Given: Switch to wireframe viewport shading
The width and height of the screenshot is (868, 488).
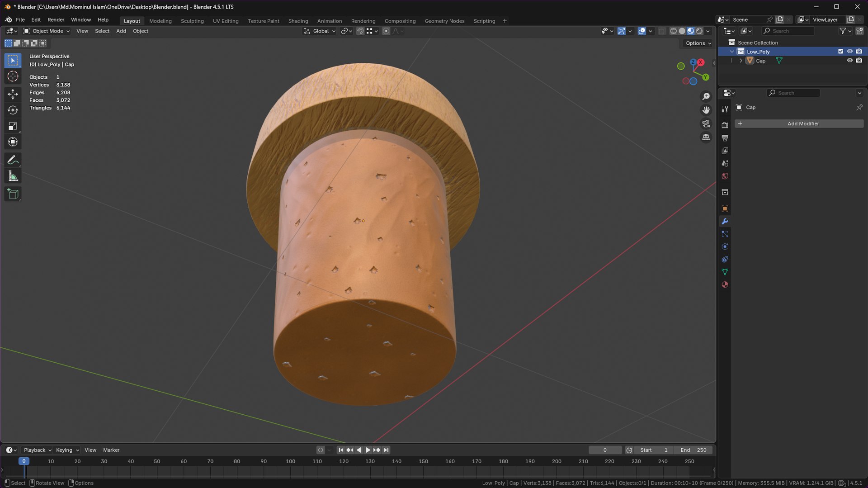Looking at the screenshot, I should point(673,31).
